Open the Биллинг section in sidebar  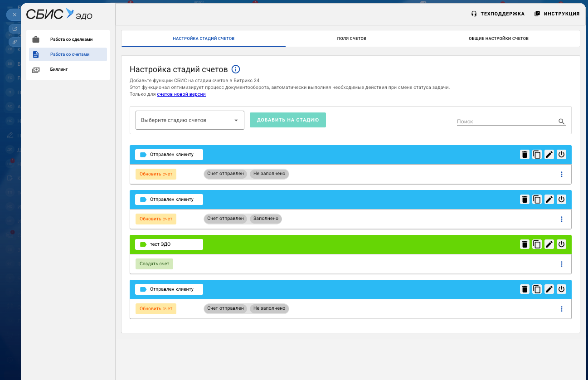[x=68, y=69]
